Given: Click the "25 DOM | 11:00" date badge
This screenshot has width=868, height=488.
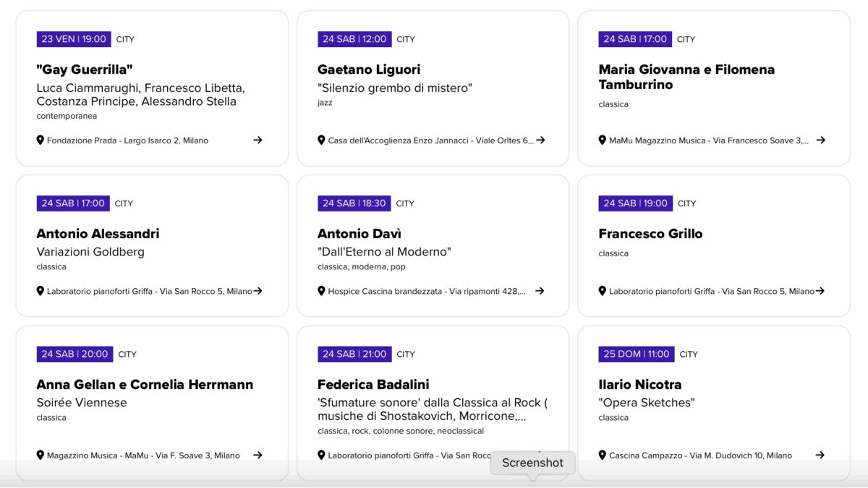Looking at the screenshot, I should pyautogui.click(x=637, y=354).
